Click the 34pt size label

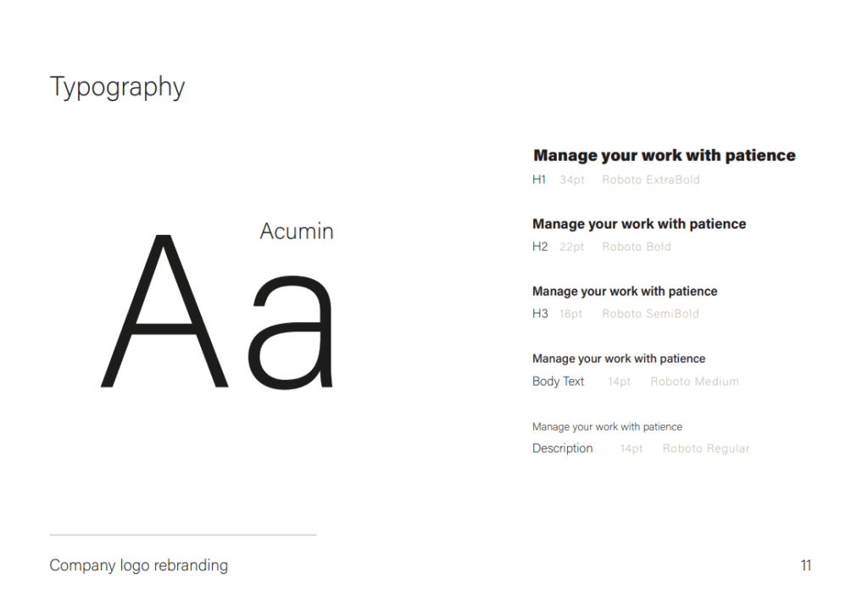click(x=572, y=180)
